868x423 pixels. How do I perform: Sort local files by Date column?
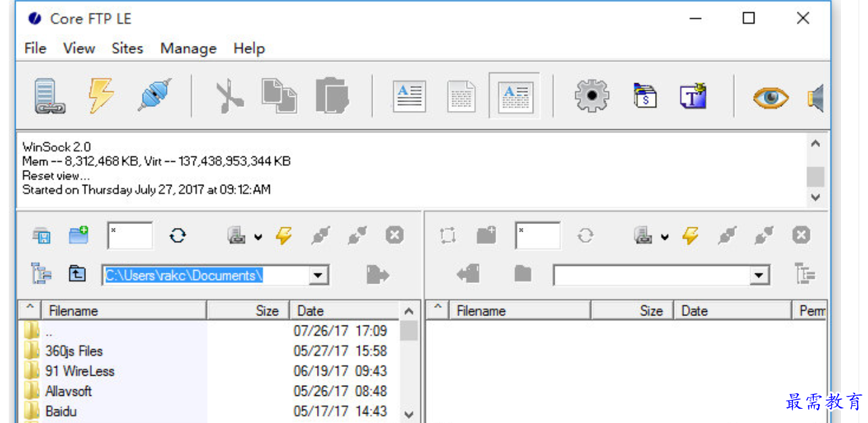click(x=345, y=311)
